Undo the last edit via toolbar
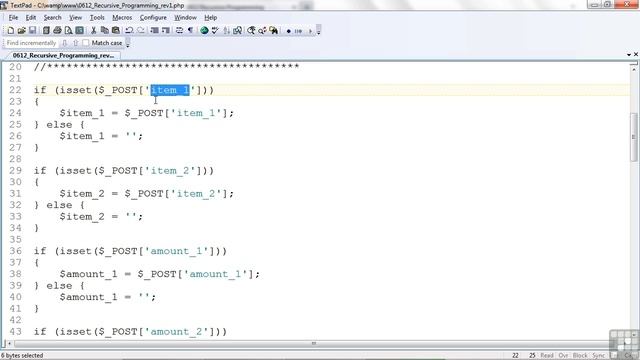640x360 pixels. (129, 31)
